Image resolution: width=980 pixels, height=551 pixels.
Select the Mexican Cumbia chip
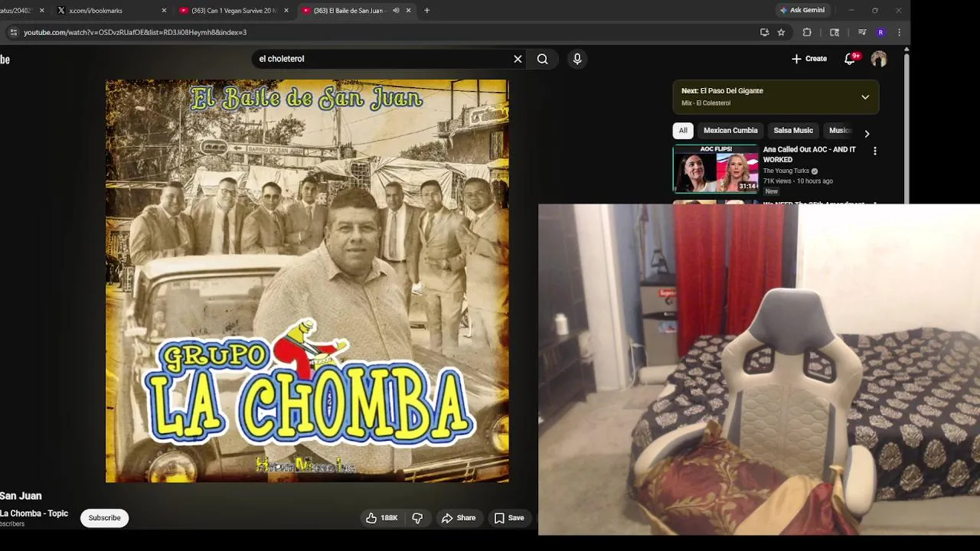[730, 130]
